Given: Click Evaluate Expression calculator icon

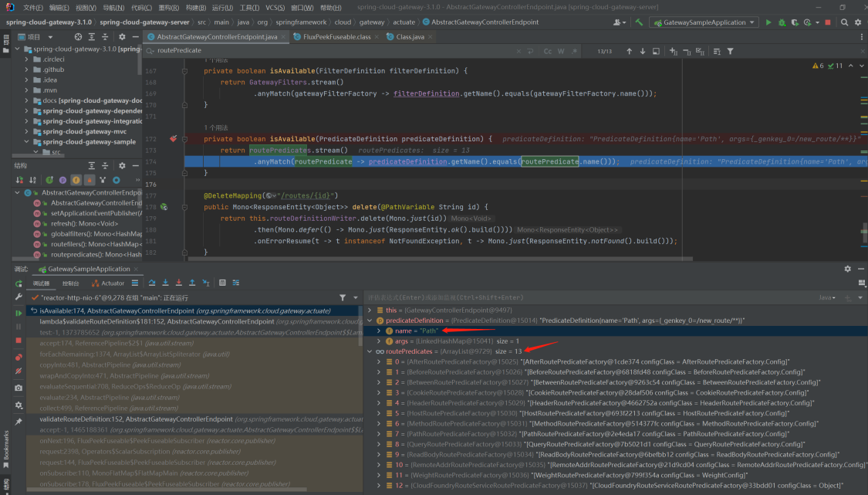Looking at the screenshot, I should pyautogui.click(x=222, y=283).
